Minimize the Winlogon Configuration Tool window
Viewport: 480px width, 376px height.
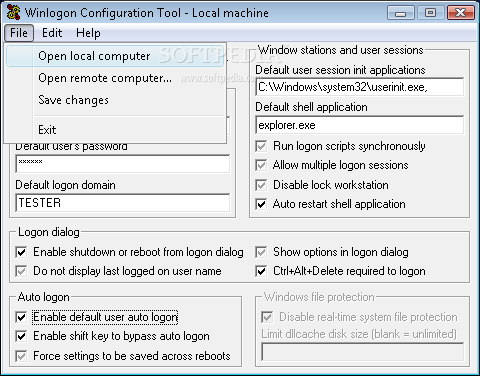click(401, 13)
